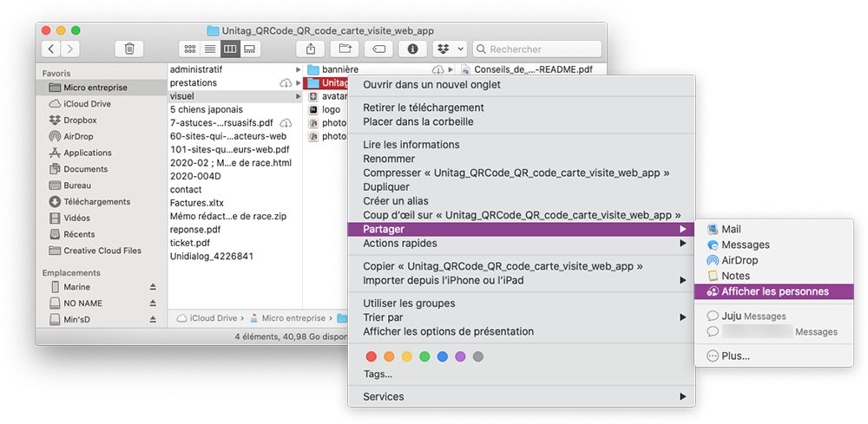
Task: Open the Dropbox toolbar dropdown
Action: 450,49
